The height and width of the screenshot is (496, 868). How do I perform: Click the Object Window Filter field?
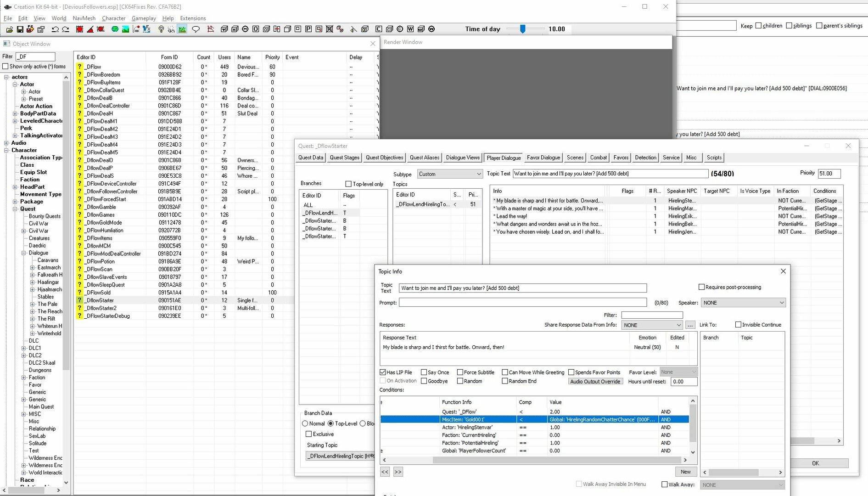(x=35, y=56)
